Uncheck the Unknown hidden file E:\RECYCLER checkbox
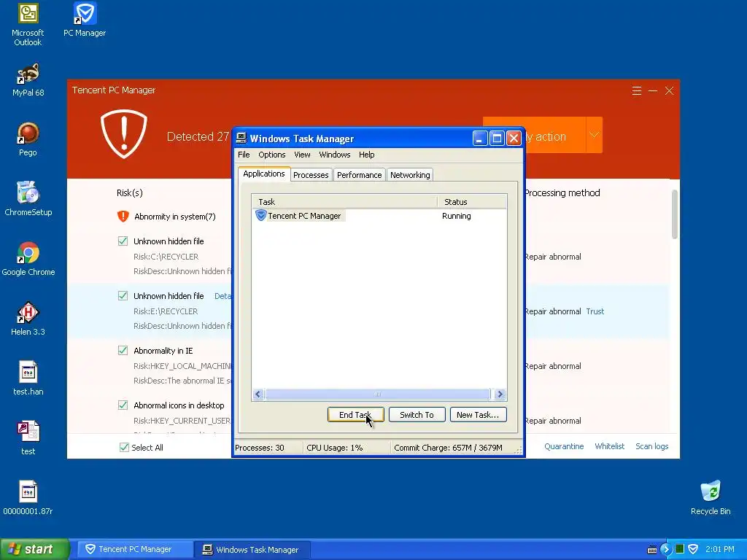 [x=123, y=296]
